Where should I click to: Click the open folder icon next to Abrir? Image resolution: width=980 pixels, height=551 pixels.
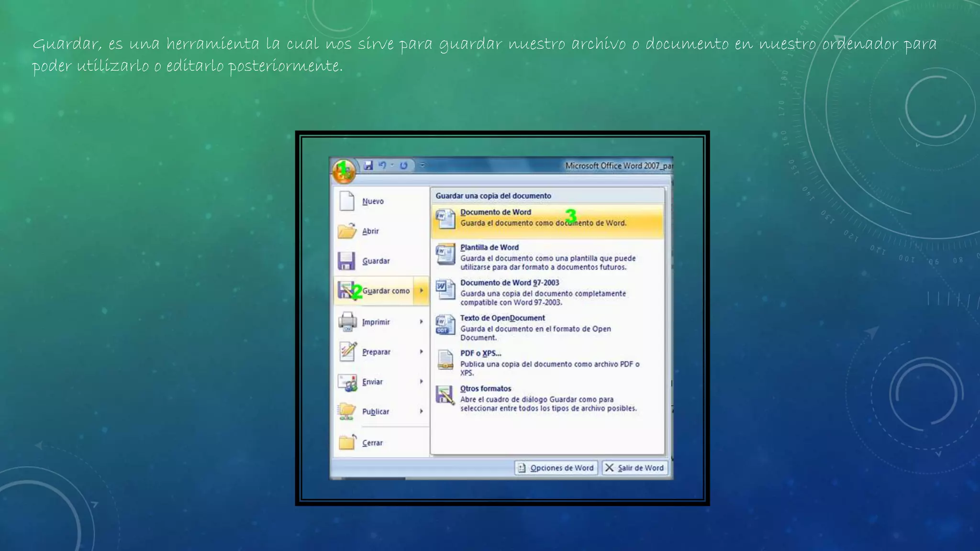pyautogui.click(x=347, y=231)
